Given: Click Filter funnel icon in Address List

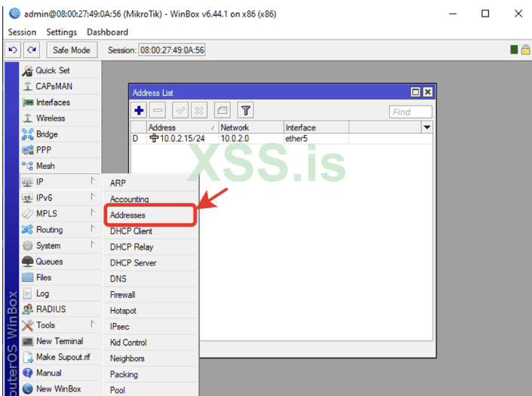Looking at the screenshot, I should point(246,111).
